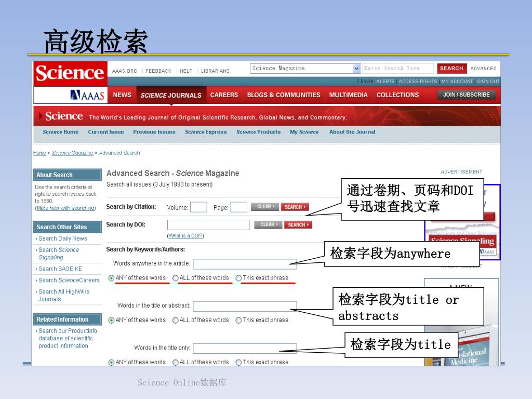Open the Science Magazine search scope dropdown
Screen dimensions: 532x399
[305, 68]
